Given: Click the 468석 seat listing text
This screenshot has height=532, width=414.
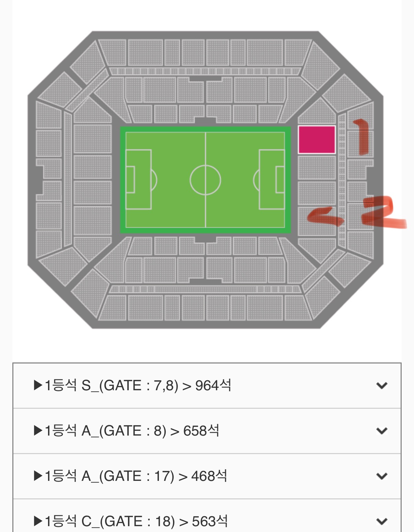Looking at the screenshot, I should (x=136, y=476).
